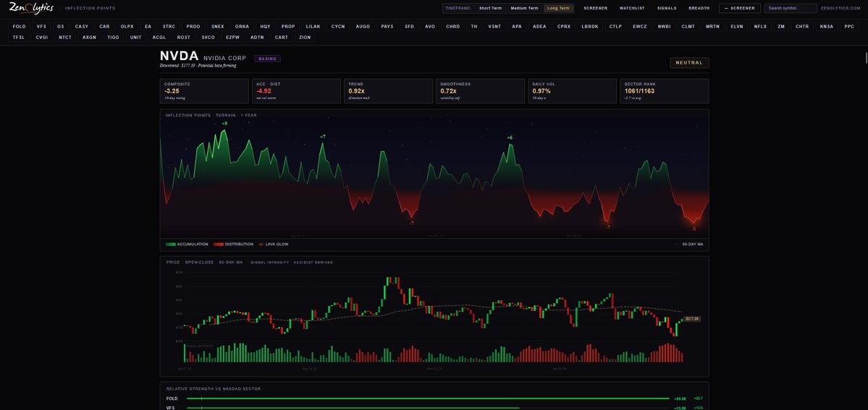This screenshot has height=410, width=868.
Task: Open the VSNT ticker chip
Action: (494, 27)
